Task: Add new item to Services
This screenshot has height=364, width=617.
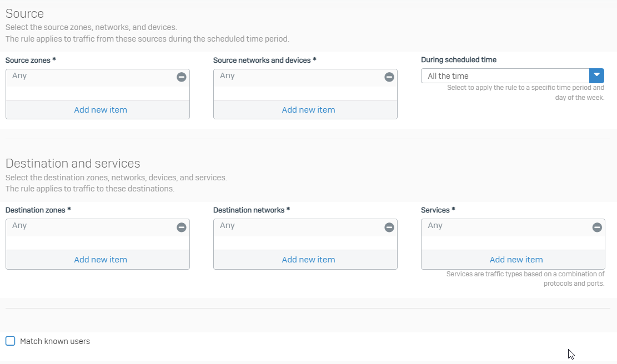Action: (516, 260)
